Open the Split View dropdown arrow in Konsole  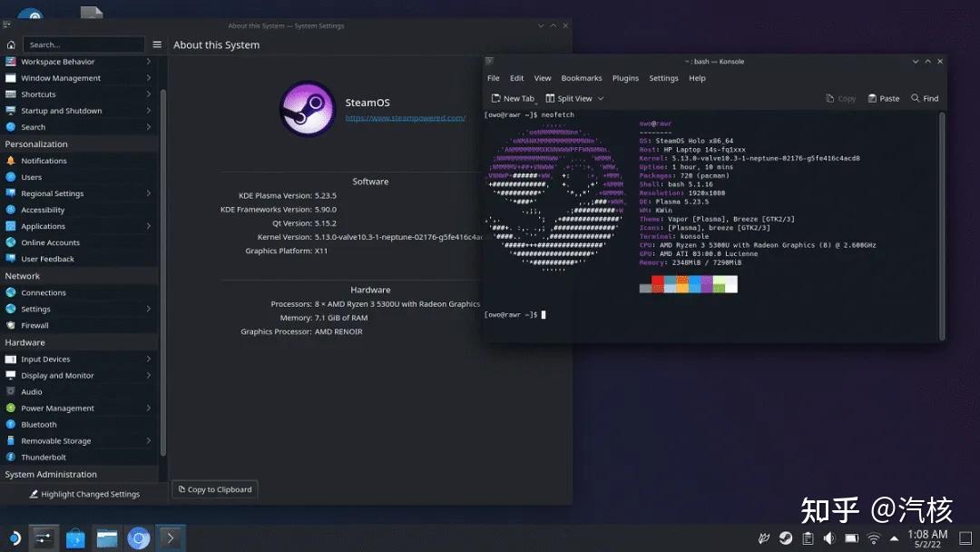pyautogui.click(x=601, y=98)
